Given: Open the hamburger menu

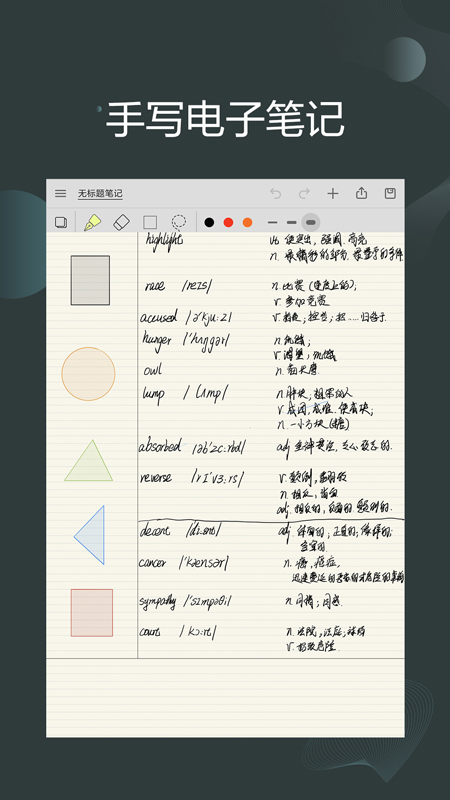Looking at the screenshot, I should coord(61,193).
